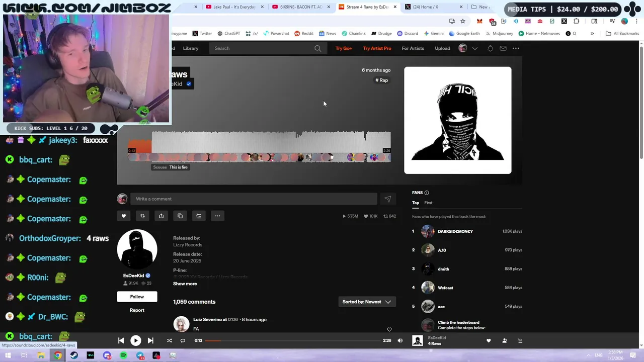Screen dimensions: 644x362
Task: Play the track in the bottom player
Action: [136, 340]
